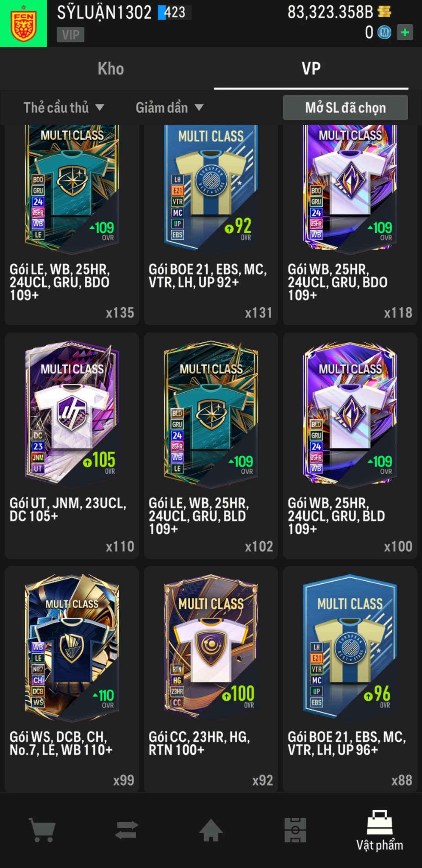Select the Gói BOE 21 96+ pack x88

(x=350, y=680)
